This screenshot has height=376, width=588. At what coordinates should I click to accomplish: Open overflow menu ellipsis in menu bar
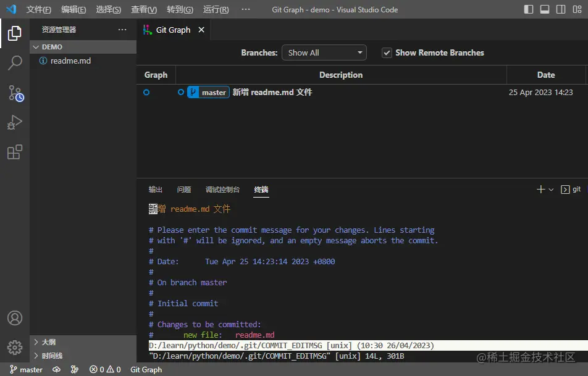tap(246, 9)
